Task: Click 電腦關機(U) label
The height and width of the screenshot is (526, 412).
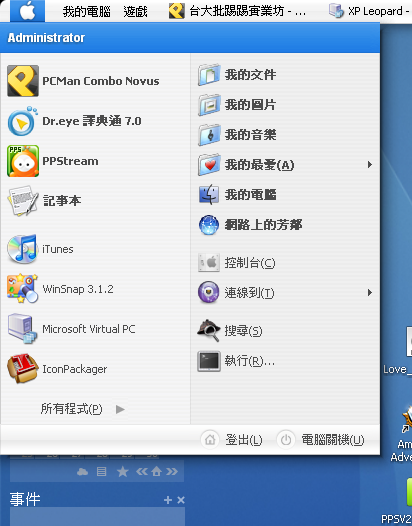Action: [x=333, y=440]
